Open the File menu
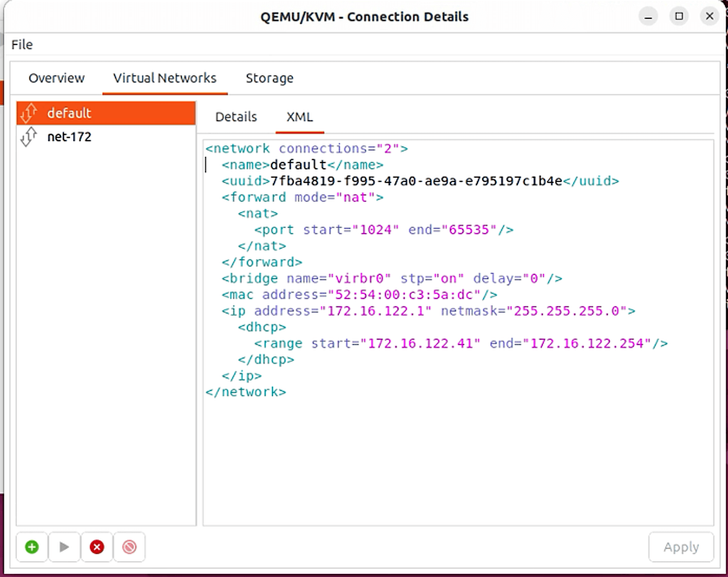Viewport: 728px width, 577px height. pyautogui.click(x=22, y=45)
